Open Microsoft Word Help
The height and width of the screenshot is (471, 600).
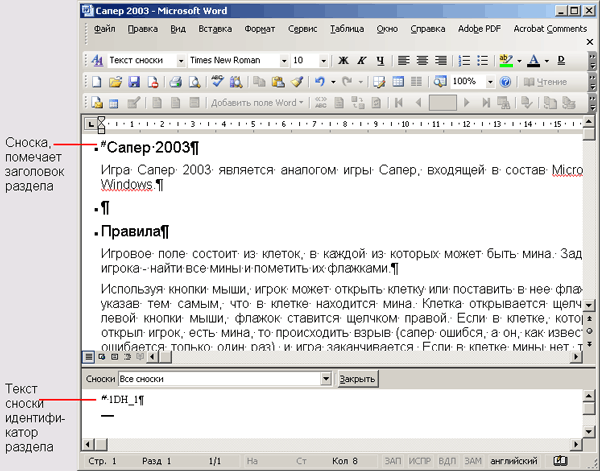coord(505,82)
